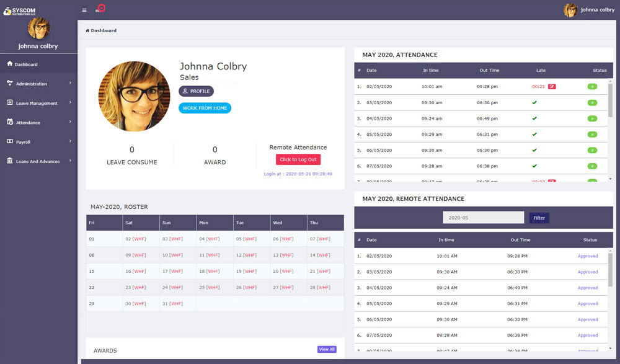Screen dimensions: 620x364
Task: Click the green status badge for 03/05/2020
Action: point(592,102)
